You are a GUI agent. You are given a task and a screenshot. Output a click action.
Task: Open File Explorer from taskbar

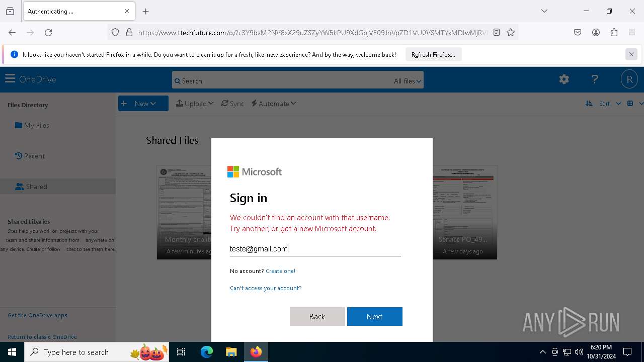point(231,352)
